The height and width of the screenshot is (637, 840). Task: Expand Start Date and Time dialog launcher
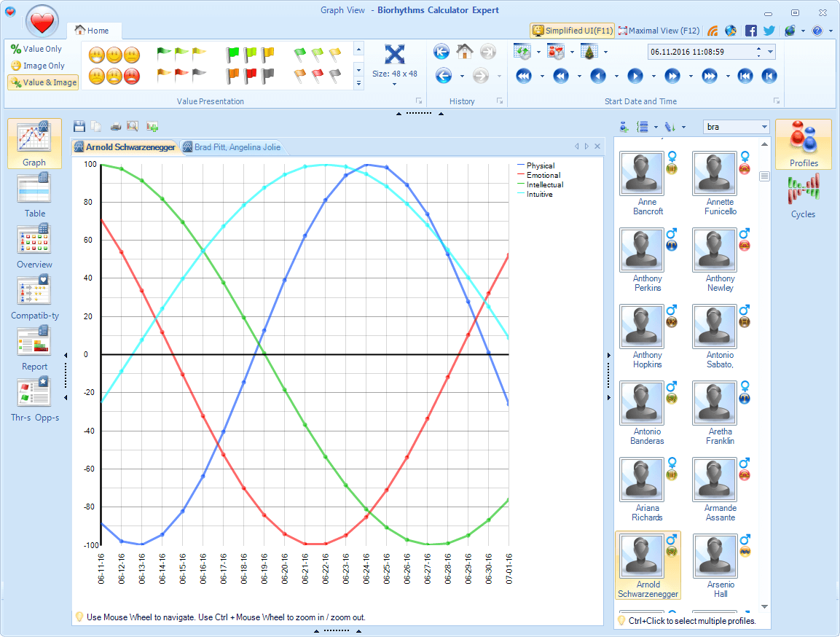tap(776, 101)
